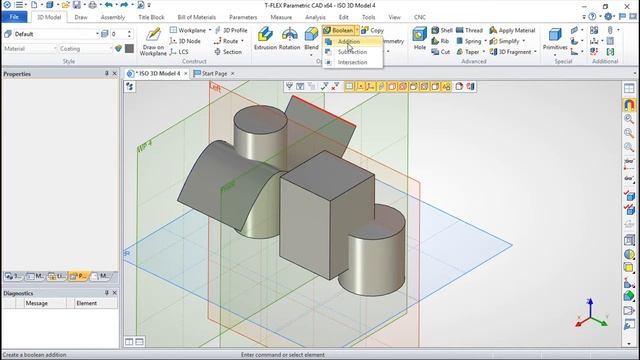Click the right toolbar scroll-down arrow
The width and height of the screenshot is (640, 360).
(x=629, y=344)
